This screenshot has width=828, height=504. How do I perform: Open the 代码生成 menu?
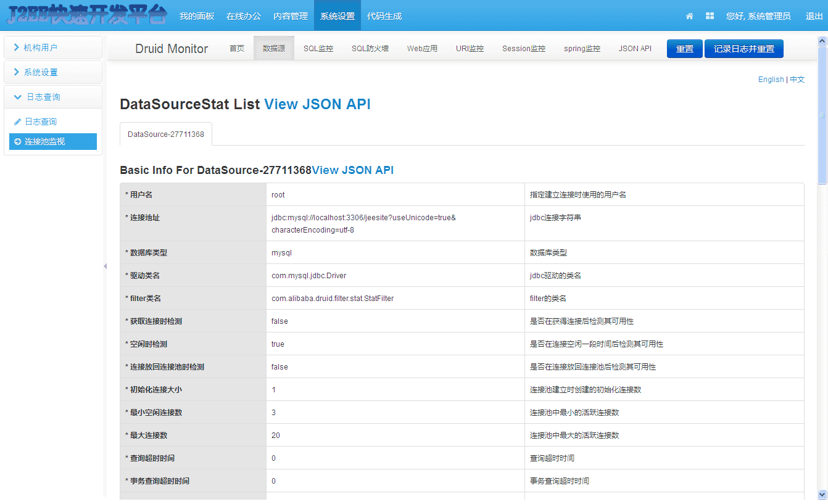pyautogui.click(x=384, y=16)
